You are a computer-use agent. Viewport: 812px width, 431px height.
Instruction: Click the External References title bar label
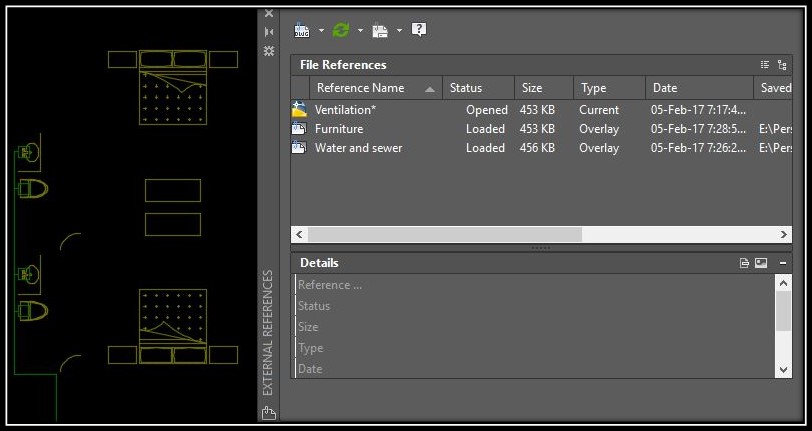click(268, 333)
